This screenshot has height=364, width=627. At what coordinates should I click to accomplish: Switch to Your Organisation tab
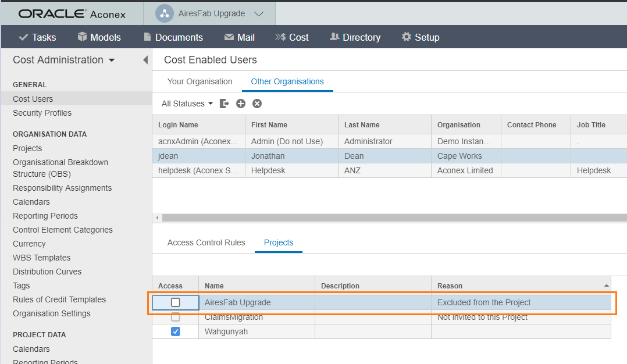[x=199, y=81]
